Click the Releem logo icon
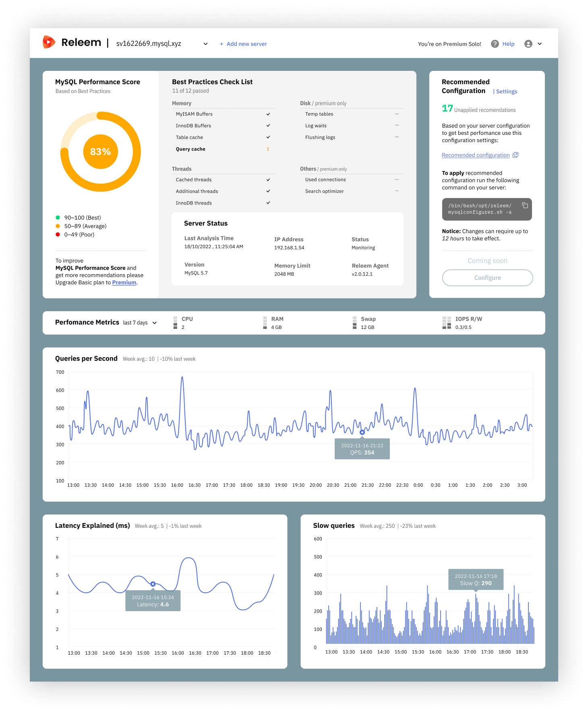Screen dimensions: 588x713 pyautogui.click(x=49, y=42)
